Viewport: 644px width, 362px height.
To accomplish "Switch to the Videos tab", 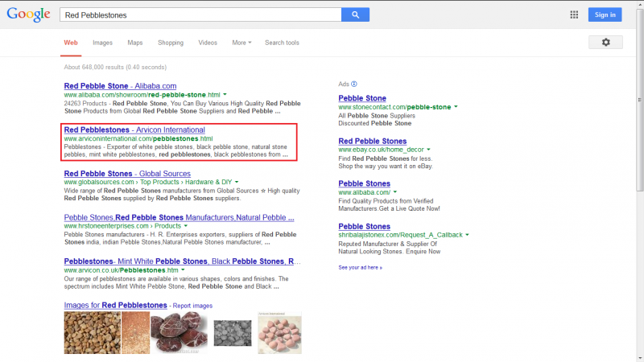I will point(208,43).
